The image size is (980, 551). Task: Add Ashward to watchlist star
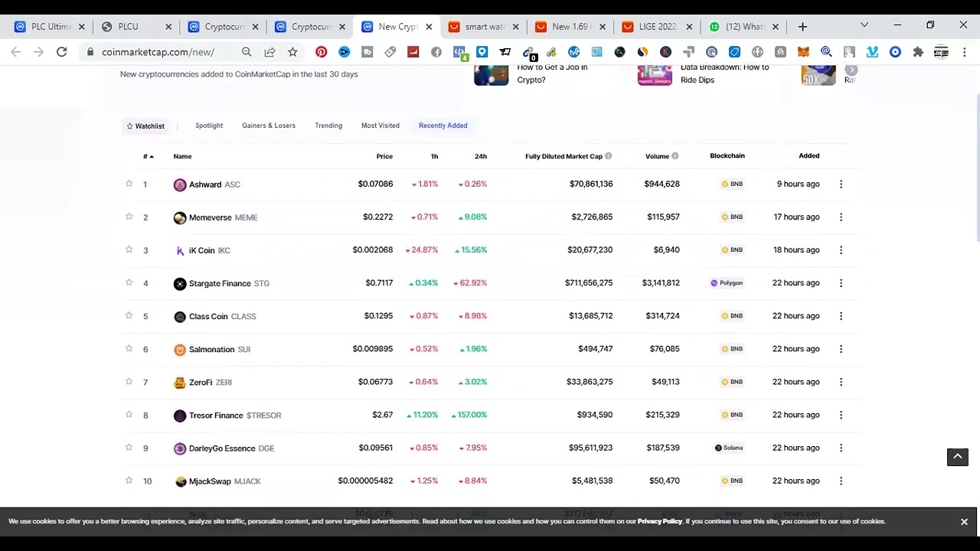(129, 184)
